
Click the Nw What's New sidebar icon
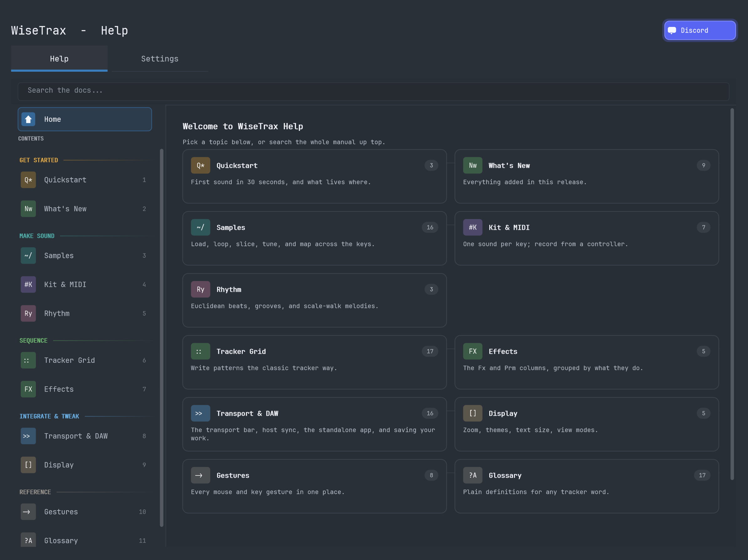point(29,209)
